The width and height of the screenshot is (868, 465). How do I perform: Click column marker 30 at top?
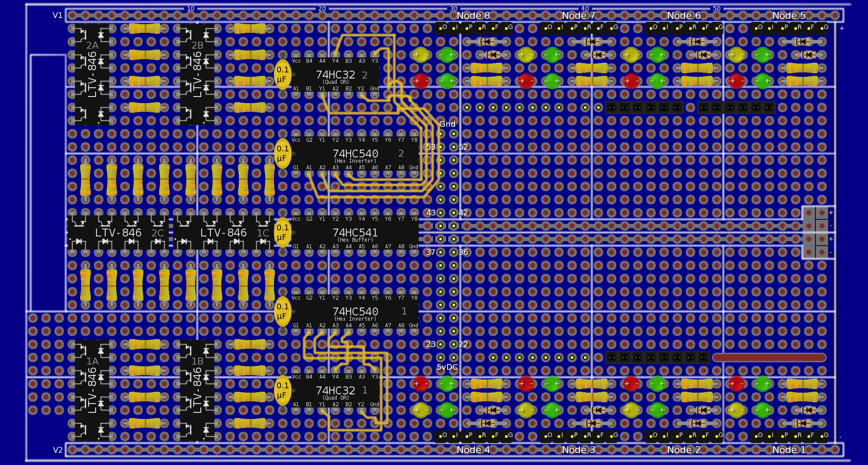pyautogui.click(x=454, y=8)
